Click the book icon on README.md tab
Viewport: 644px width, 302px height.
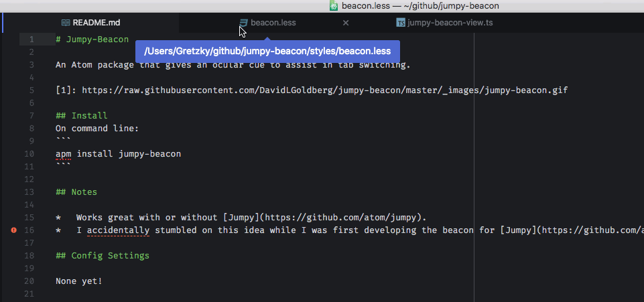(x=66, y=23)
